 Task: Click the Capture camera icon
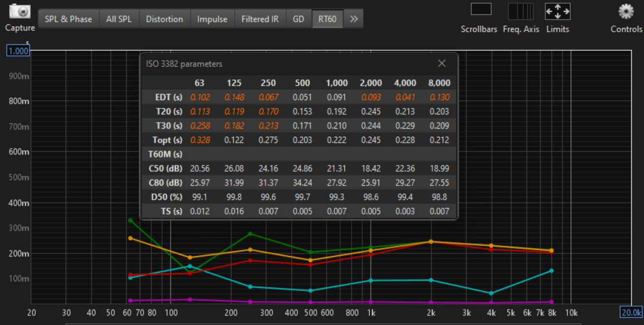point(20,11)
